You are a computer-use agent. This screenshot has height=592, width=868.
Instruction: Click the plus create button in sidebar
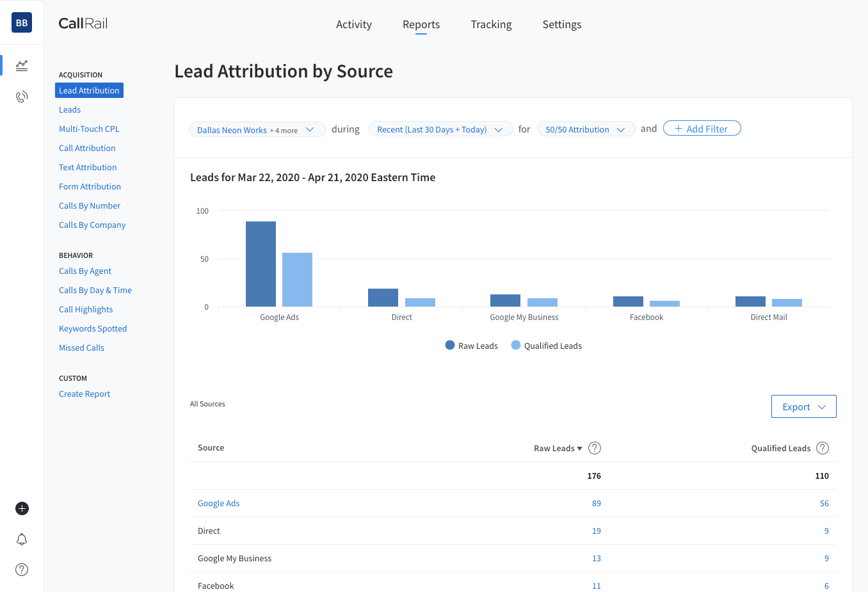[21, 508]
